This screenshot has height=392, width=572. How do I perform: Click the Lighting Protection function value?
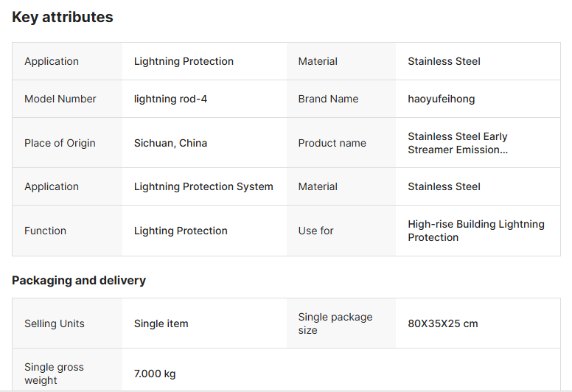(x=181, y=231)
